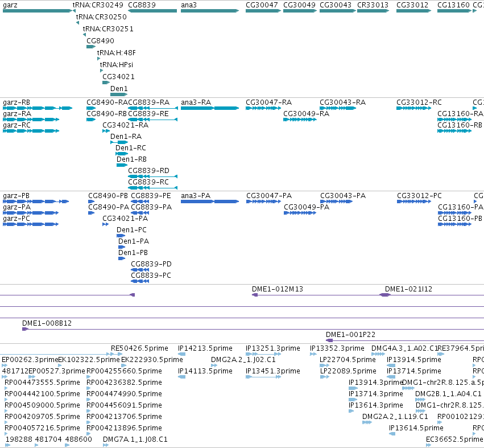Click the CR33013 gene label
Screen dimensions: 484x448
373,5
